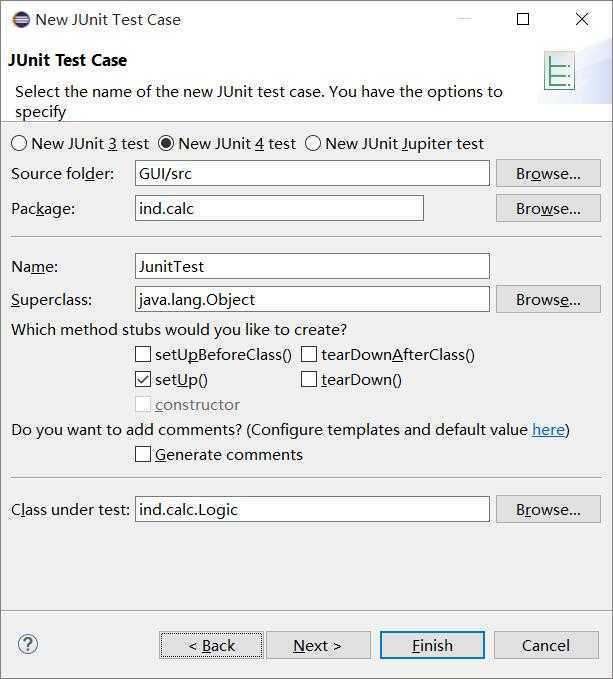This screenshot has height=679, width=613.
Task: Browse for the Superclass
Action: point(548,299)
